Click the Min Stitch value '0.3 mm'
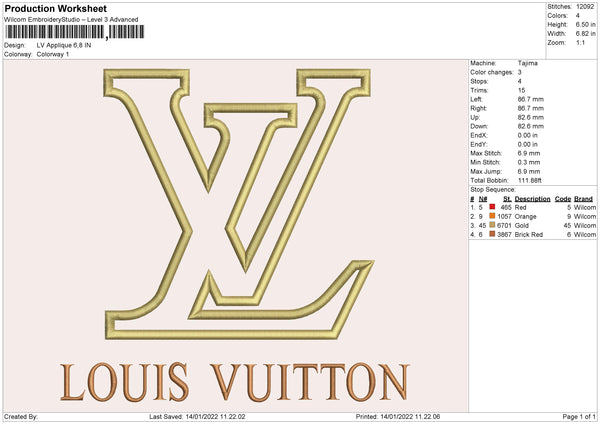The width and height of the screenshot is (600, 424). click(529, 162)
